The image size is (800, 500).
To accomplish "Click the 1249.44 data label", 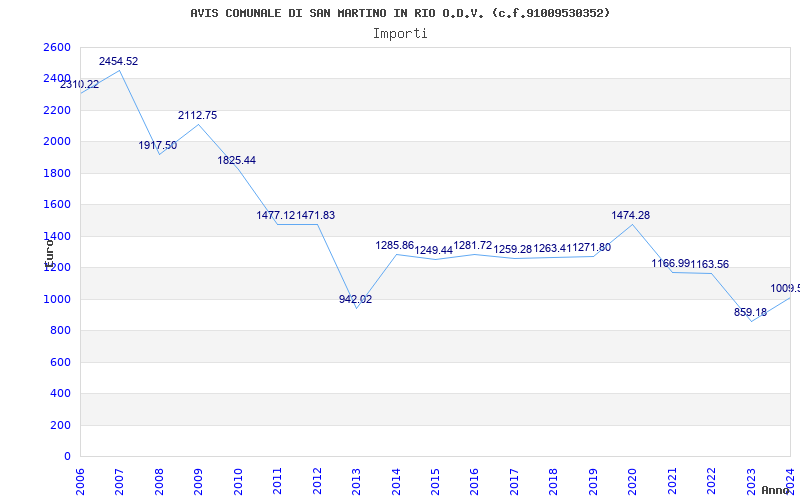I will click(x=434, y=251).
